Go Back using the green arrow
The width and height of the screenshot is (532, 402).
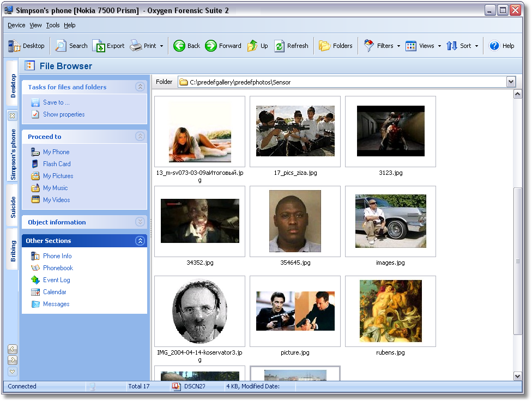coord(179,46)
